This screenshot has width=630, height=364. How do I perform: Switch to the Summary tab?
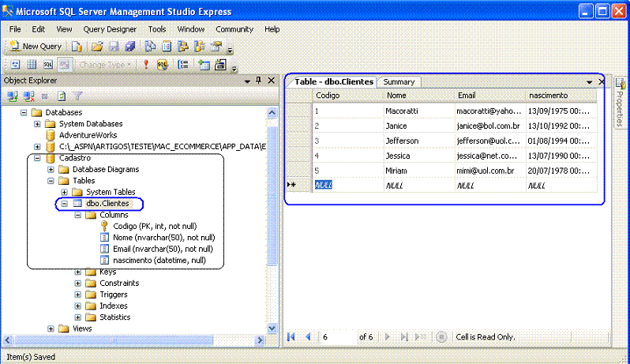pyautogui.click(x=399, y=82)
